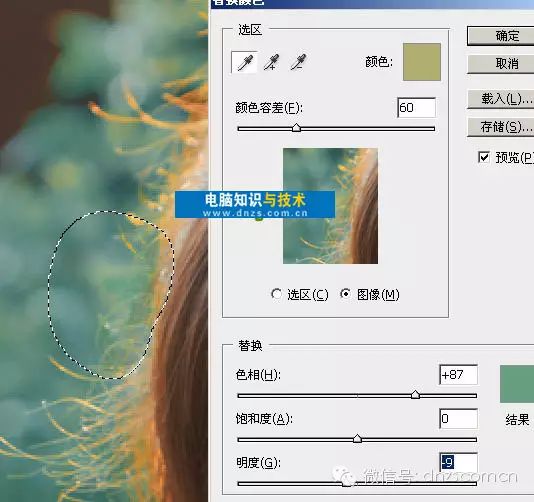This screenshot has width=534, height=502.
Task: Click the 颜色容差 value field
Action: (416, 108)
